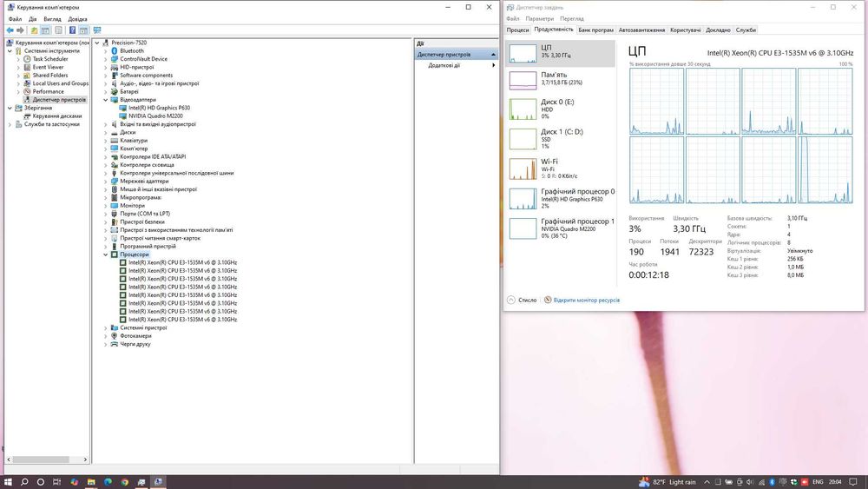Click the Bluetooth device category icon
The height and width of the screenshot is (489, 868).
[114, 51]
